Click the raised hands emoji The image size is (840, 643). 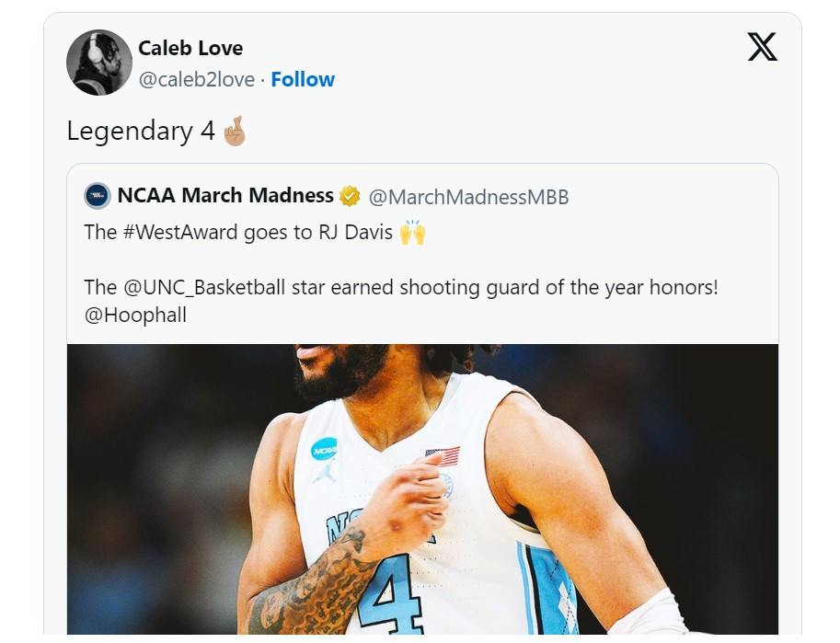click(x=413, y=233)
